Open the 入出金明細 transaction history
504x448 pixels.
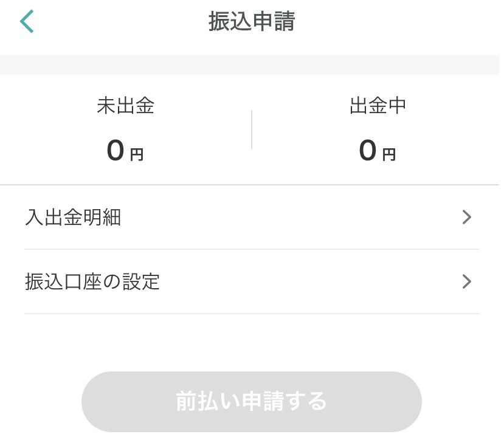point(73,217)
